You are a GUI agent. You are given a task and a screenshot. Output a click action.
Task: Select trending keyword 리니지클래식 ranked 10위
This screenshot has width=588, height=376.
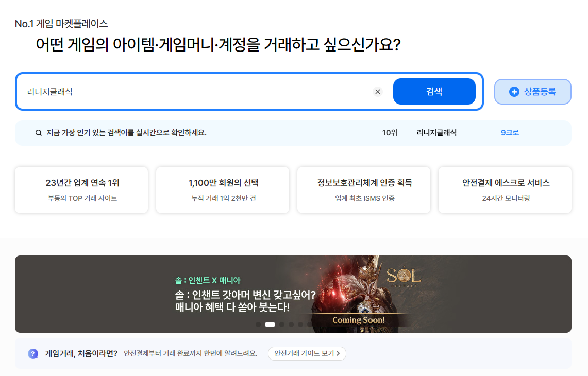pyautogui.click(x=436, y=133)
